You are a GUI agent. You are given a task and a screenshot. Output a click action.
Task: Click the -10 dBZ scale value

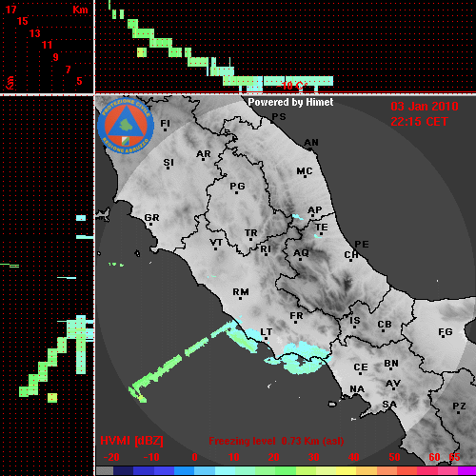click(151, 457)
